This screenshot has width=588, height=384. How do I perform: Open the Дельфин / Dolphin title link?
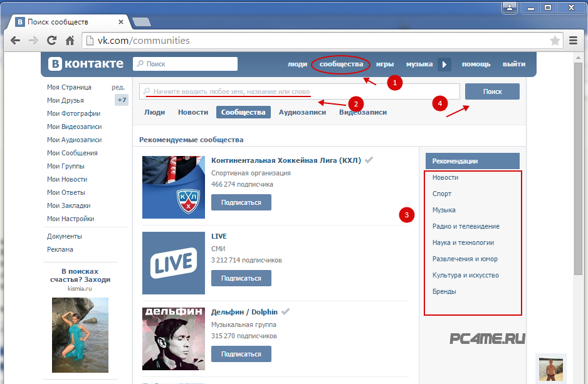click(244, 312)
